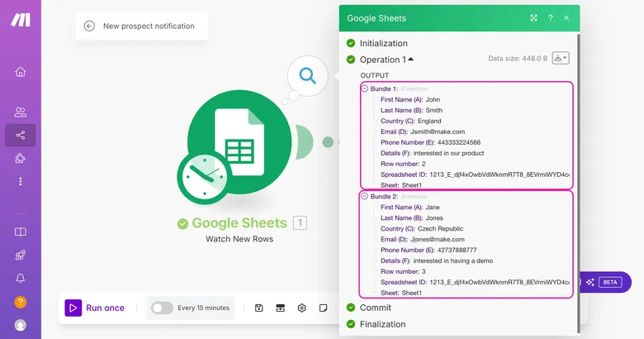The width and height of the screenshot is (644, 339).
Task: Click the Every 15 minutes schedule label
Action: (x=203, y=308)
